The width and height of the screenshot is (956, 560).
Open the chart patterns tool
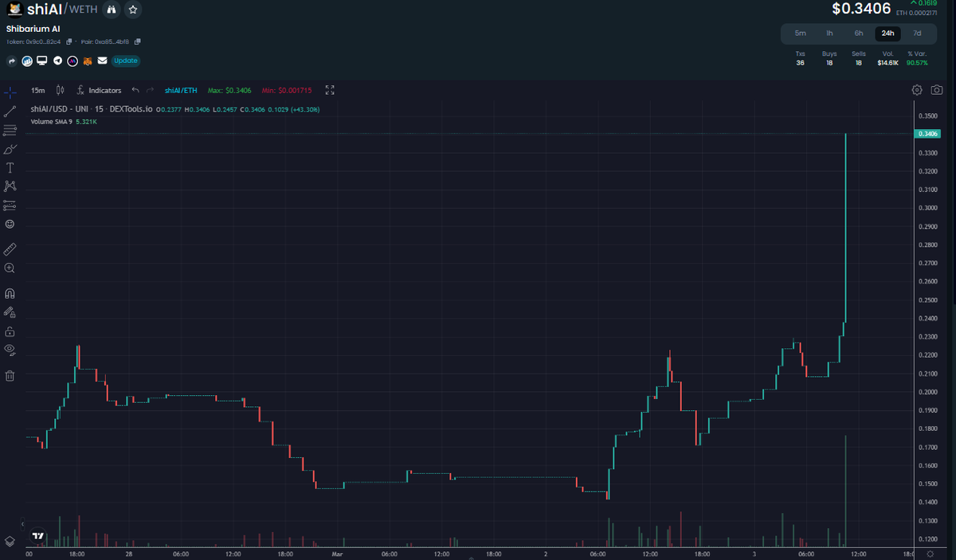point(10,186)
